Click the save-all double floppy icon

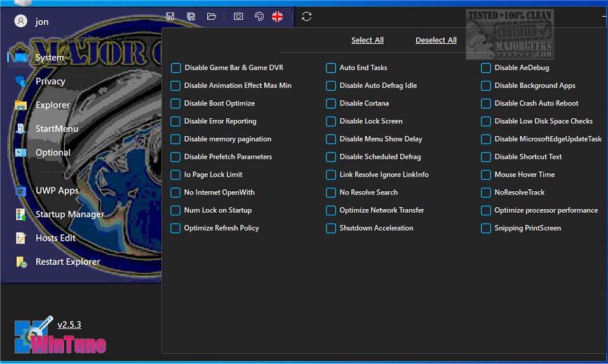[191, 17]
